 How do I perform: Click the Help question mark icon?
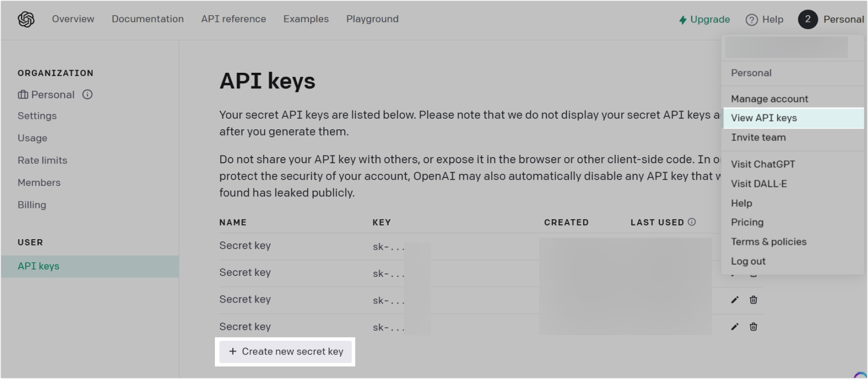point(751,20)
